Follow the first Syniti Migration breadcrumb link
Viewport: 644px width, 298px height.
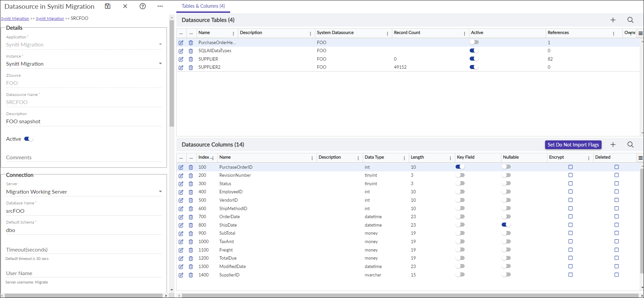click(15, 19)
